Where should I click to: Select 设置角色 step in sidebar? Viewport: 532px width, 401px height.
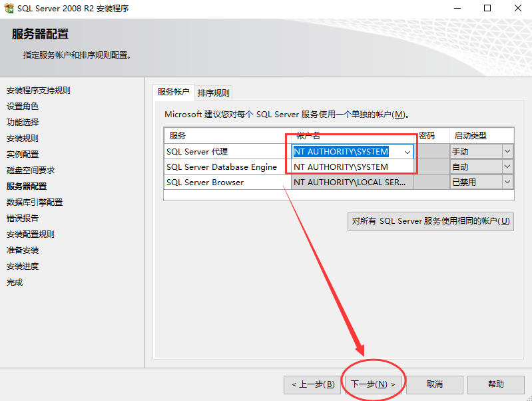coord(23,107)
